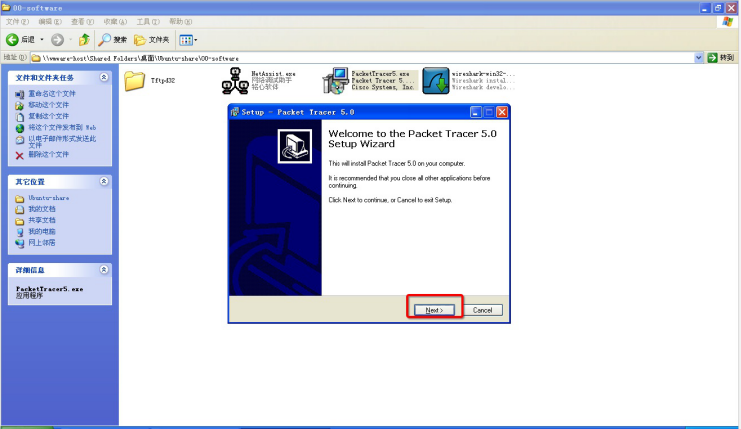
Task: Open the 工具 (Tools) menu
Action: click(x=148, y=22)
